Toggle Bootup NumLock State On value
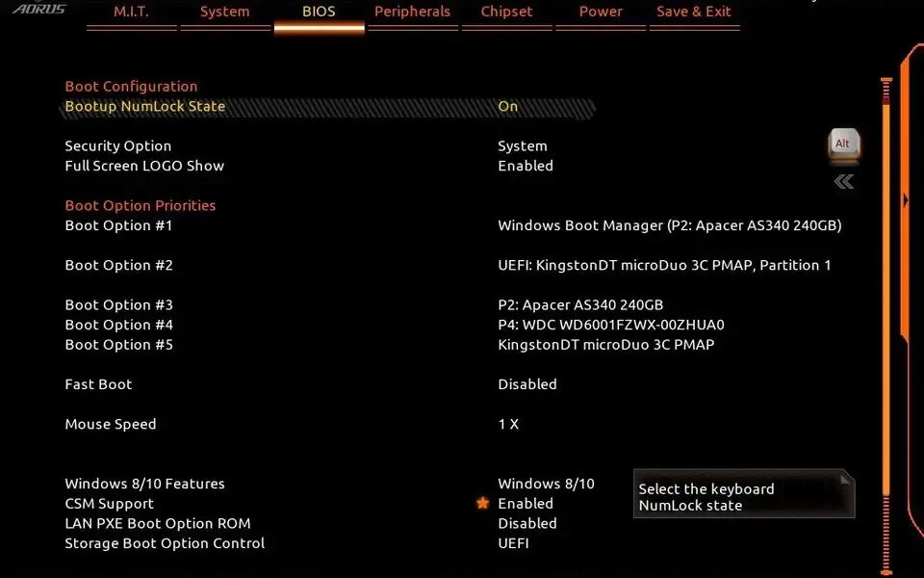 point(508,106)
